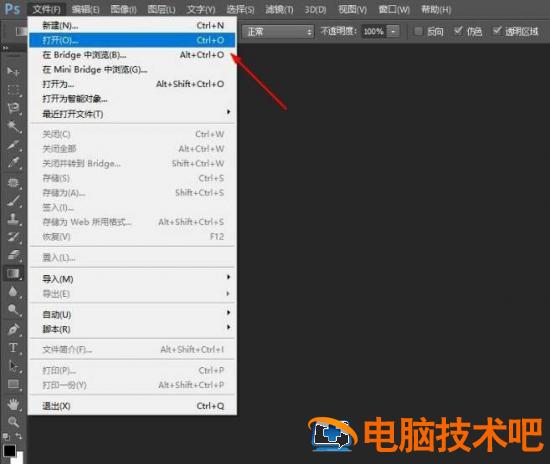Click the disabled 存储为(A)... entry
Viewport: 550px width, 464px height.
[x=133, y=193]
